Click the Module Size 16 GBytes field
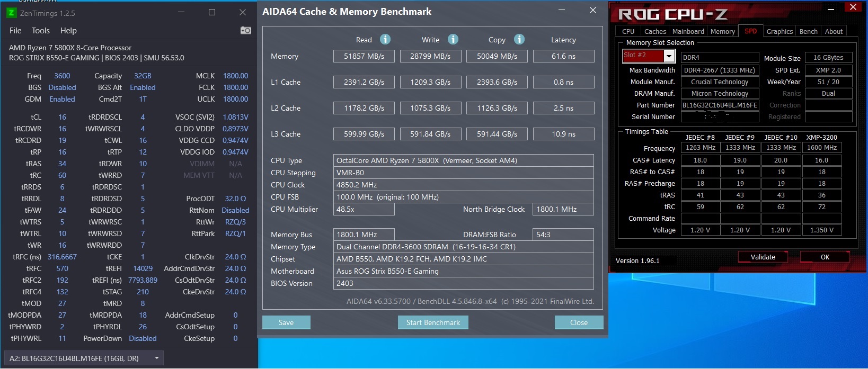Image resolution: width=868 pixels, height=369 pixels. [x=828, y=58]
